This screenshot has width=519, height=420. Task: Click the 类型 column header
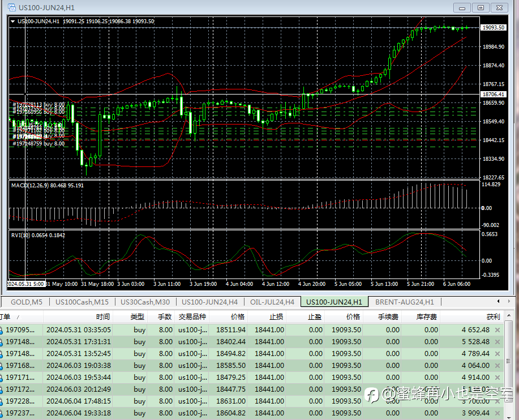[x=137, y=317]
